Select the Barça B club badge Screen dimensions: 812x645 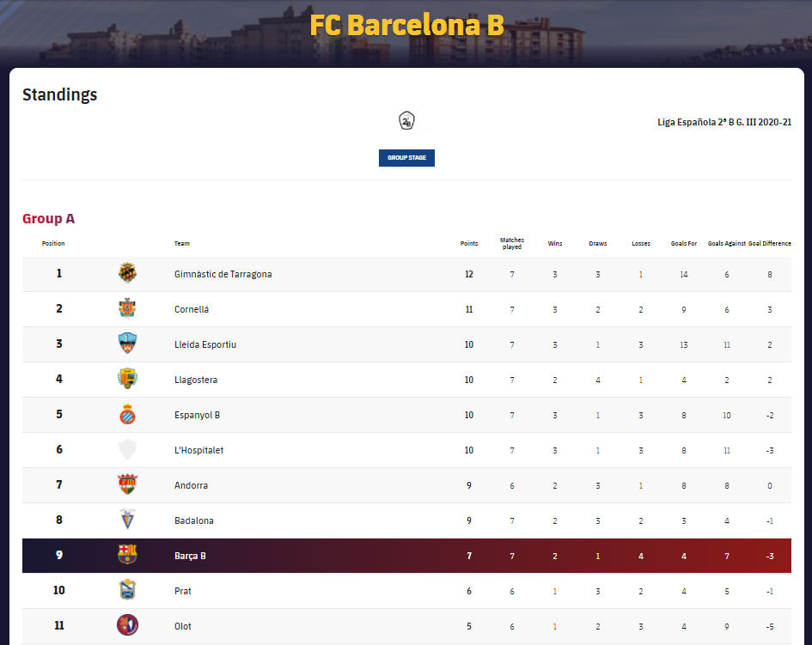[127, 555]
